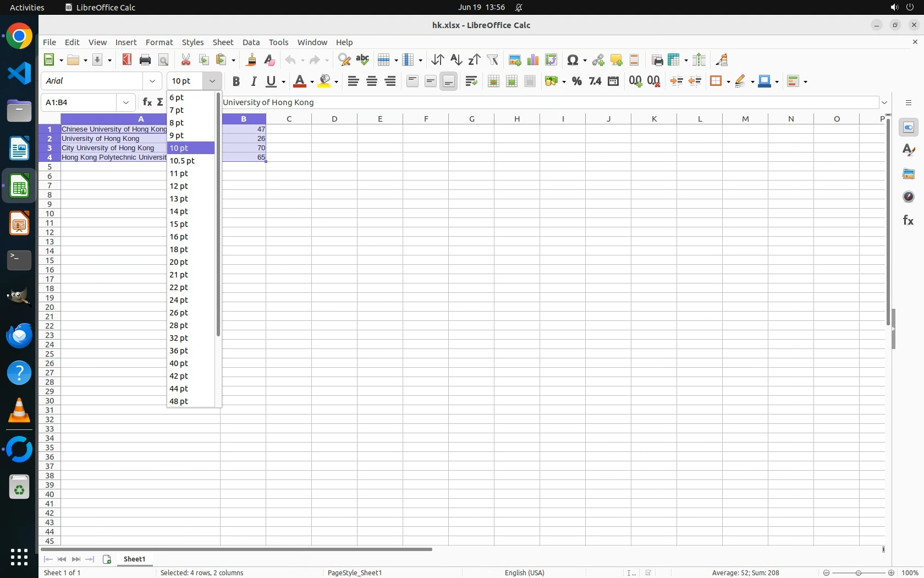Toggle Wrap Text for the selection
The height and width of the screenshot is (578, 924).
tap(471, 81)
